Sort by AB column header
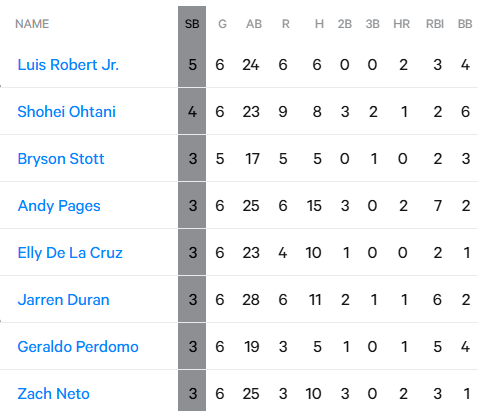The height and width of the screenshot is (411, 478). [x=254, y=24]
